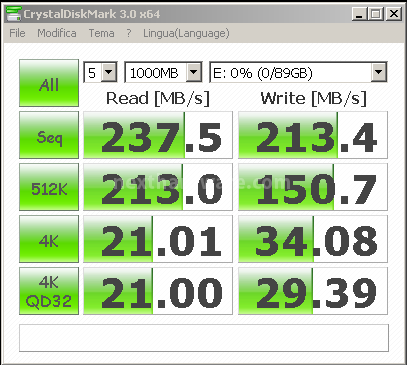The width and height of the screenshot is (407, 365).
Task: Select the 4K QD32 write result 29.39
Action: point(313,291)
